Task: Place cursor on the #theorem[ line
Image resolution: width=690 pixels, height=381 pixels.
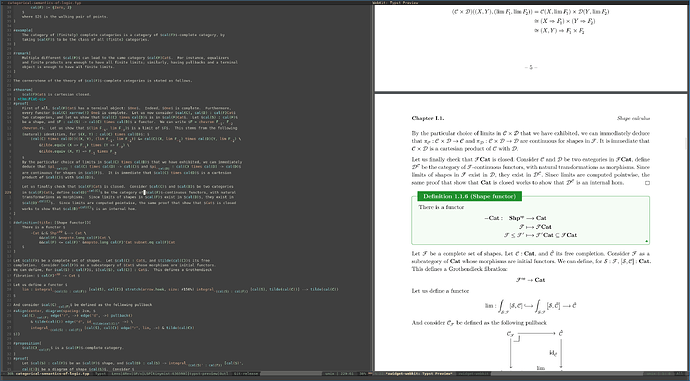Action: 23,90
